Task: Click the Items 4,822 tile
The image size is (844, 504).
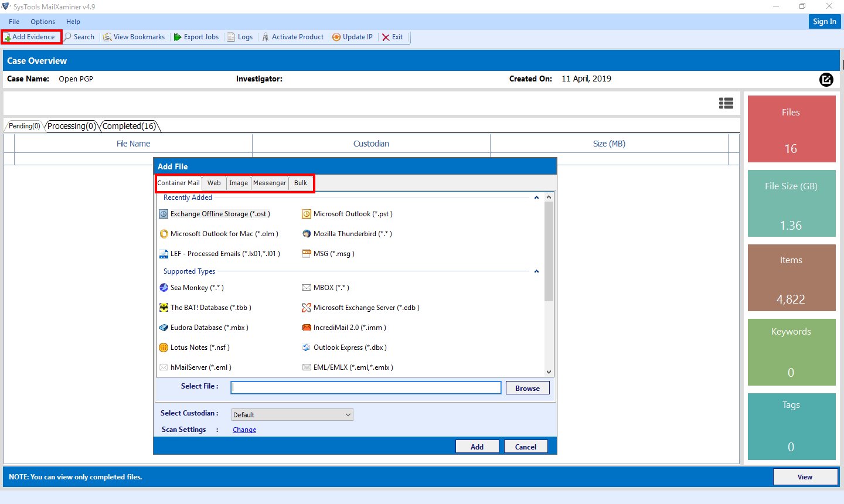Action: [791, 278]
